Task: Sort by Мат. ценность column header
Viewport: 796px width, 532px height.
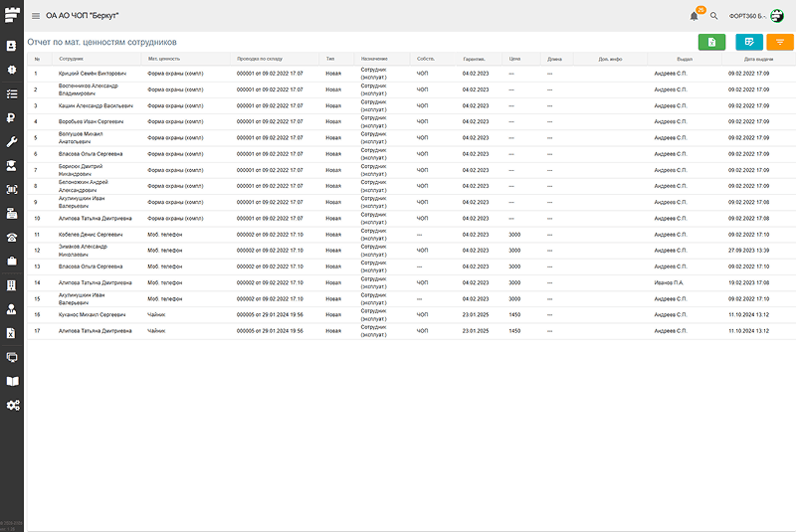Action: tap(164, 59)
